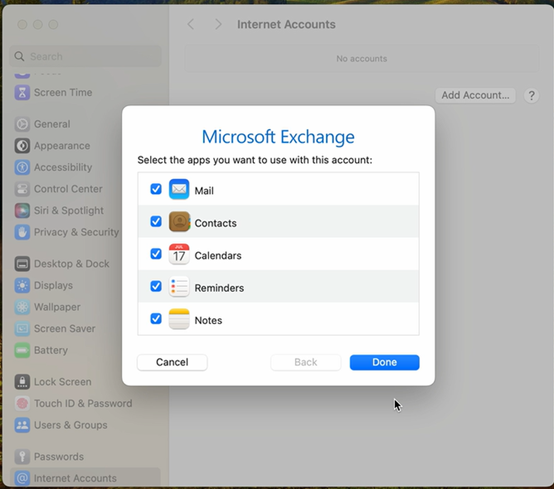Click the Screen Time sidebar label
The height and width of the screenshot is (489, 554).
pyautogui.click(x=63, y=93)
